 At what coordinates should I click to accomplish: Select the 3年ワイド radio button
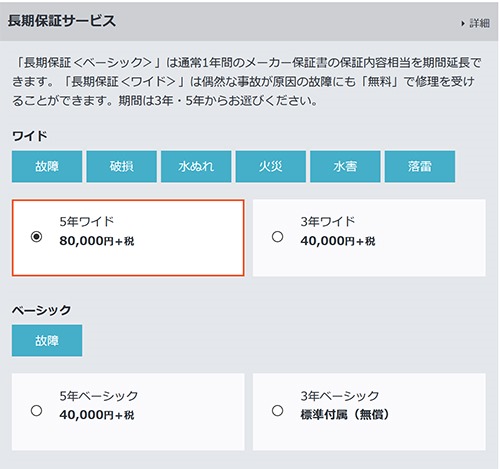pyautogui.click(x=277, y=237)
